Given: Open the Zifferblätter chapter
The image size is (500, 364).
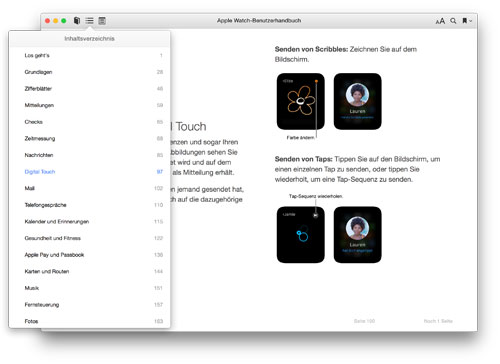Looking at the screenshot, I should pyautogui.click(x=89, y=89).
